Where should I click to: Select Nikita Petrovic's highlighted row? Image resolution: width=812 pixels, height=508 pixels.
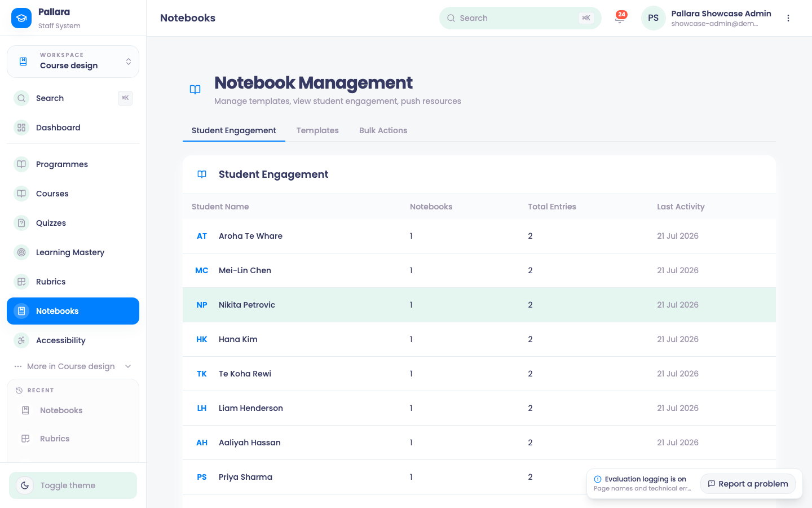(479, 305)
